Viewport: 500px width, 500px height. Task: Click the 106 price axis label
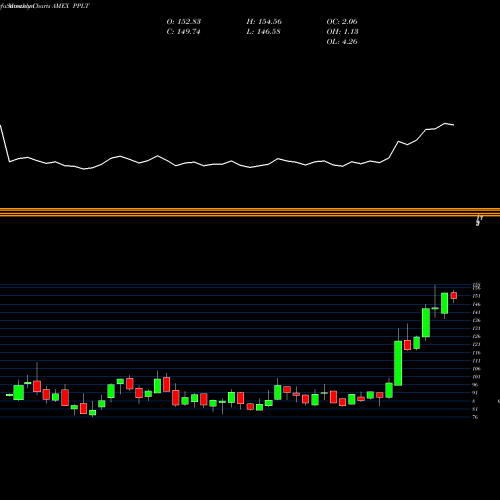[x=476, y=369]
